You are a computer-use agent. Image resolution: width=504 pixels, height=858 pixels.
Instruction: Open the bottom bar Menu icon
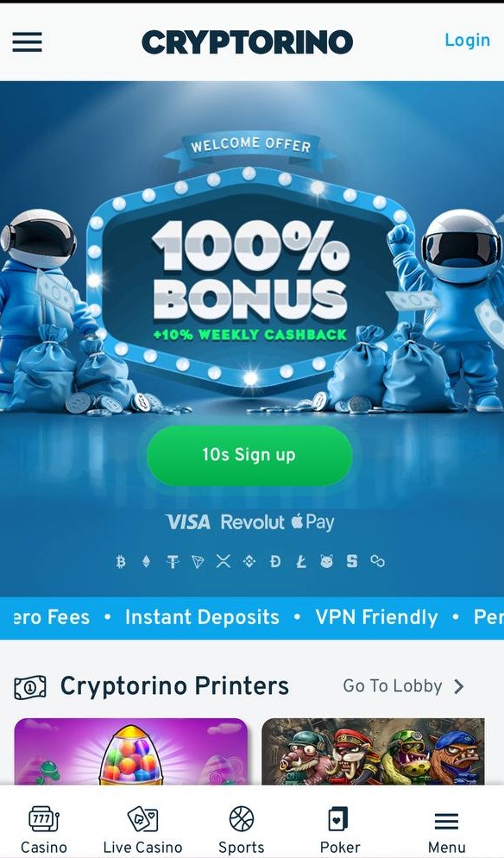pos(446,821)
